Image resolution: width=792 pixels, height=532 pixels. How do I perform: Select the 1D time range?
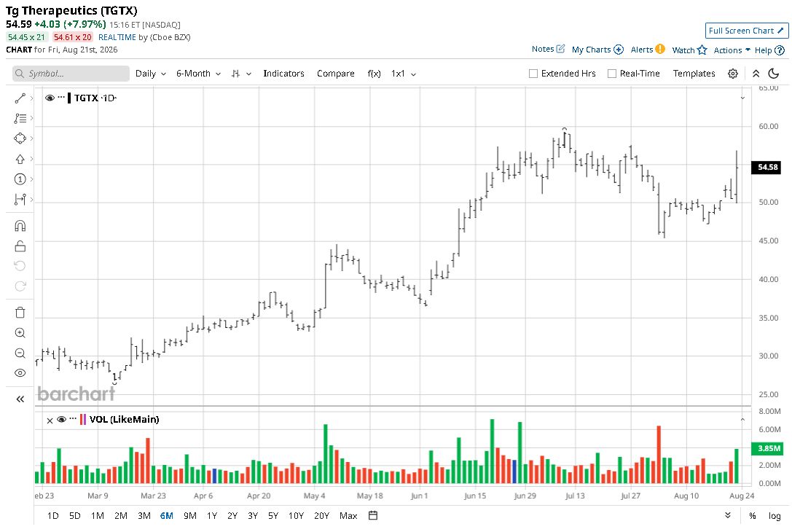click(x=52, y=516)
